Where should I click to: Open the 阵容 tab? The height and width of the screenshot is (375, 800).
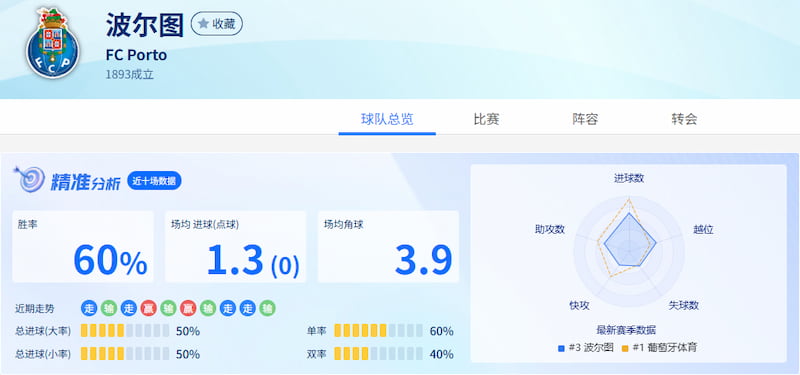(585, 119)
